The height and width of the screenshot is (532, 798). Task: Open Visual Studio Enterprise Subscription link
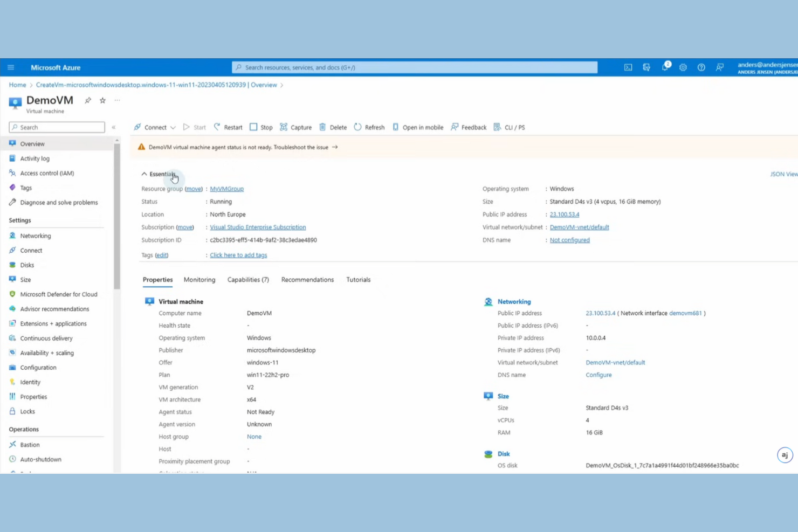(258, 227)
